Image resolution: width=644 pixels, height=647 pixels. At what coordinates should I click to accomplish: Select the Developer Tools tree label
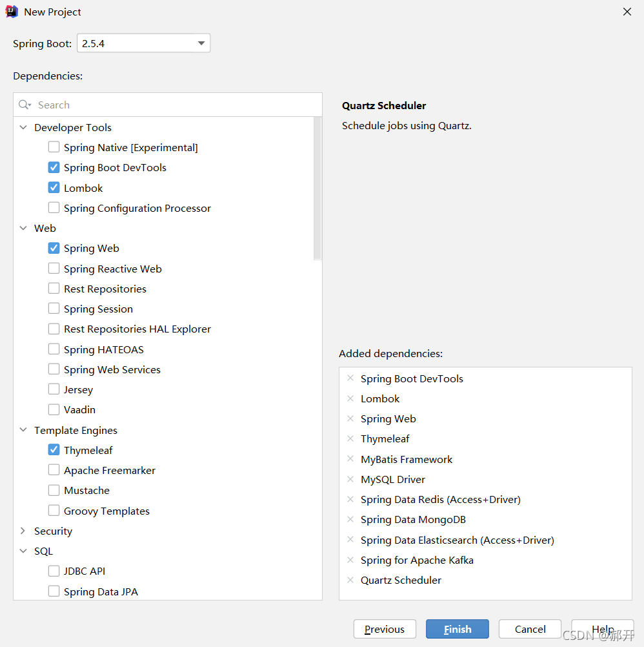[72, 127]
